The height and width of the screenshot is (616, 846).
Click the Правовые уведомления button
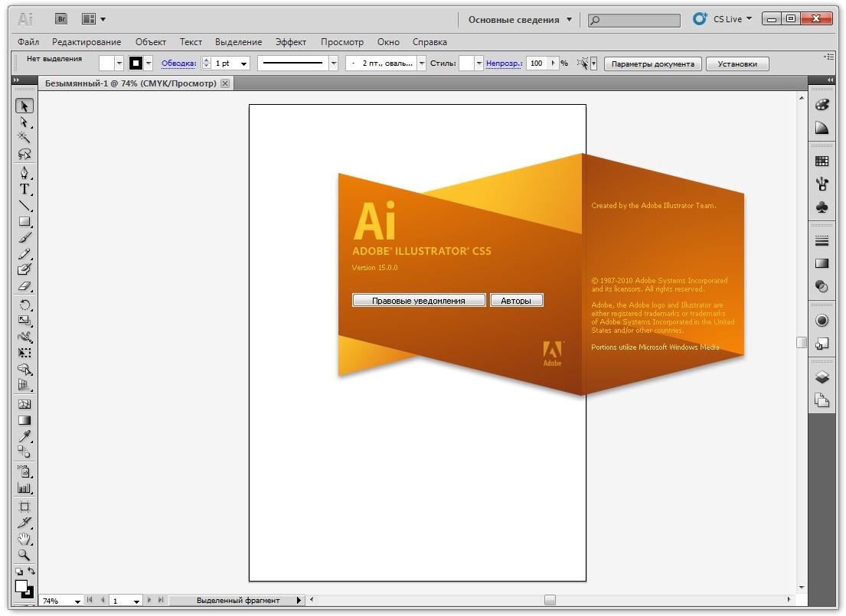tap(419, 301)
